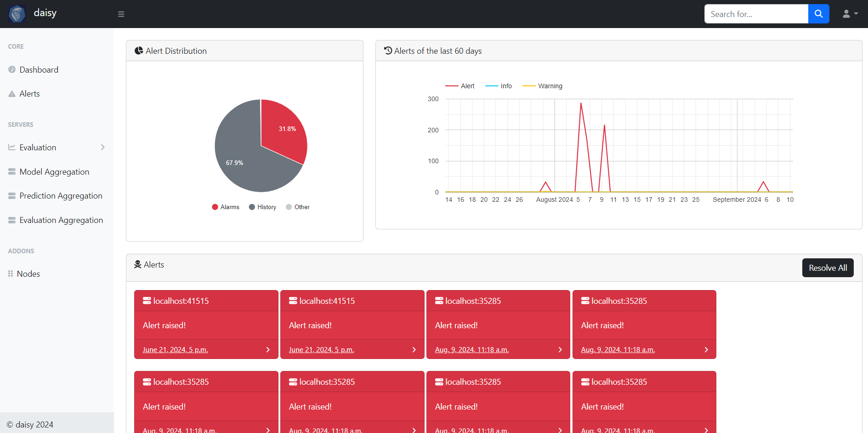Click the daisy logo icon

17,14
